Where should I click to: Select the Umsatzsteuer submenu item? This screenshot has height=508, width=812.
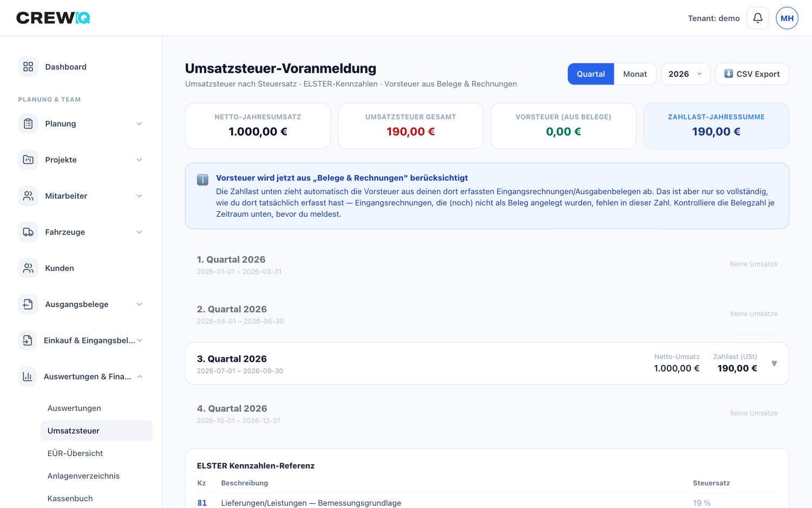(x=96, y=431)
